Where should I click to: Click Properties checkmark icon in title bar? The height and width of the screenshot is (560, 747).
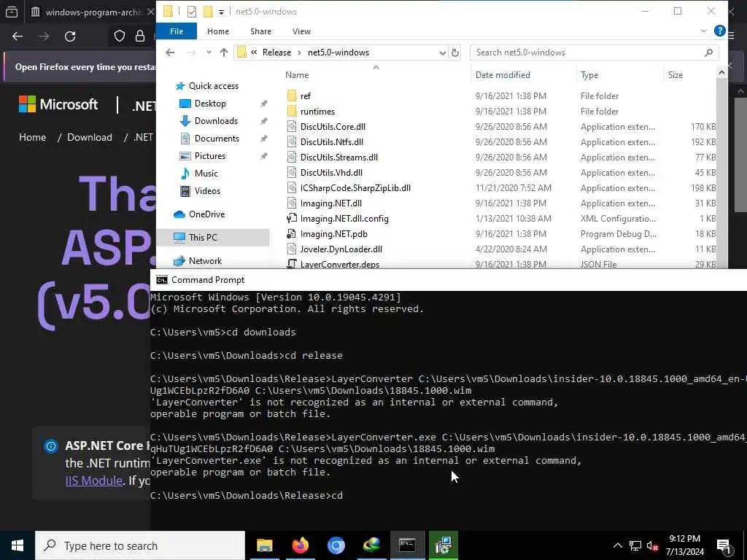point(192,12)
